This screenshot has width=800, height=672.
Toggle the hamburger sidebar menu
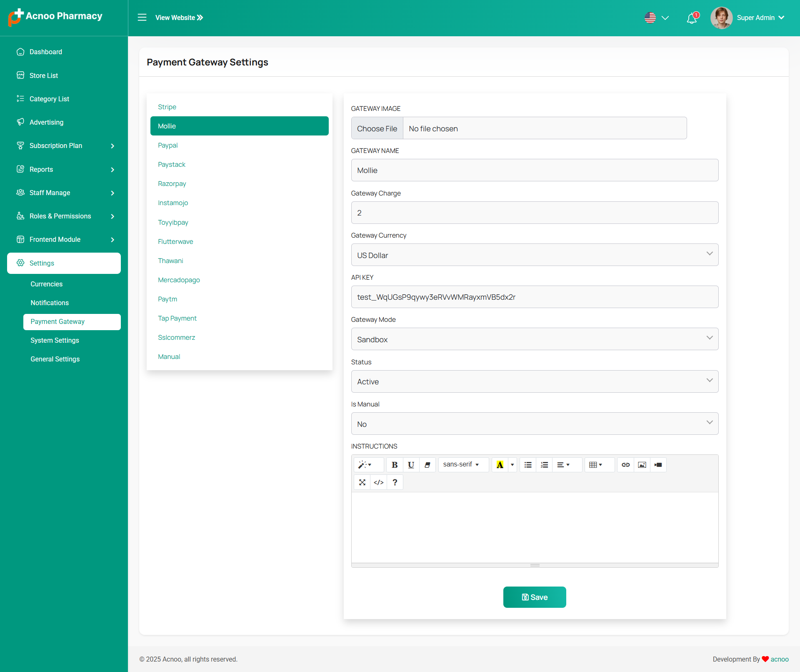142,18
